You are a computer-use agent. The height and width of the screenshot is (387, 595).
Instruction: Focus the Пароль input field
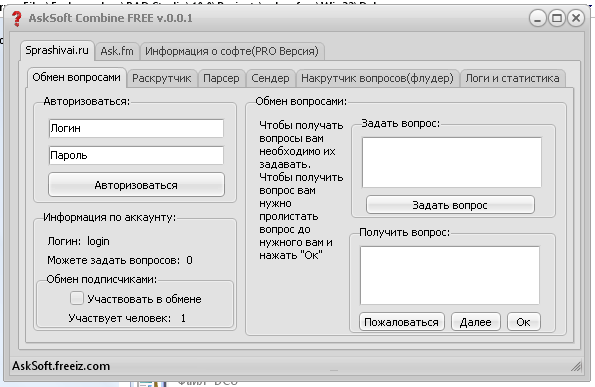coord(136,155)
